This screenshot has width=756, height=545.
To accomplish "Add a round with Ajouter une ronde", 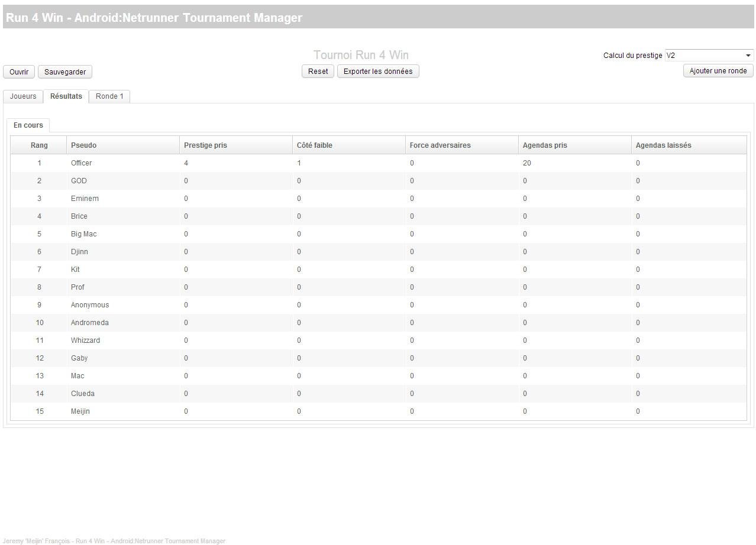I will tap(718, 70).
